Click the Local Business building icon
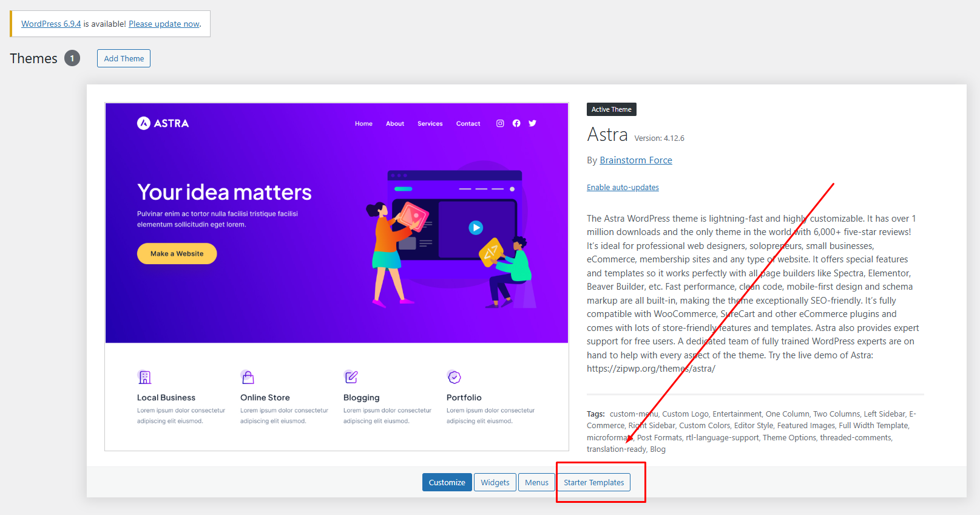The height and width of the screenshot is (515, 980). pos(144,377)
